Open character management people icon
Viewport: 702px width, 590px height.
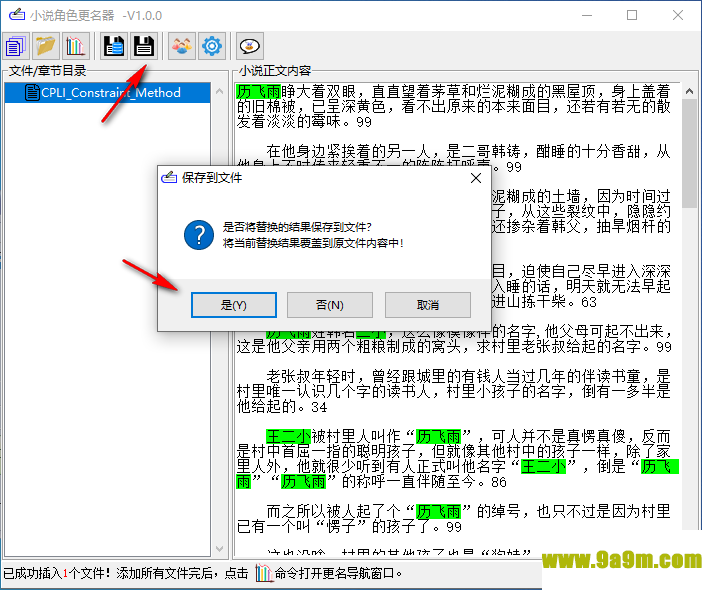182,46
